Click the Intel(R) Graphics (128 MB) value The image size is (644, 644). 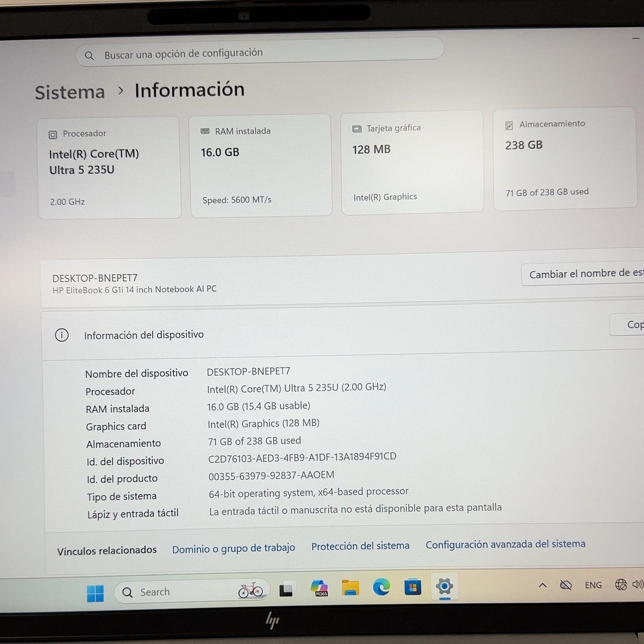[x=264, y=423]
